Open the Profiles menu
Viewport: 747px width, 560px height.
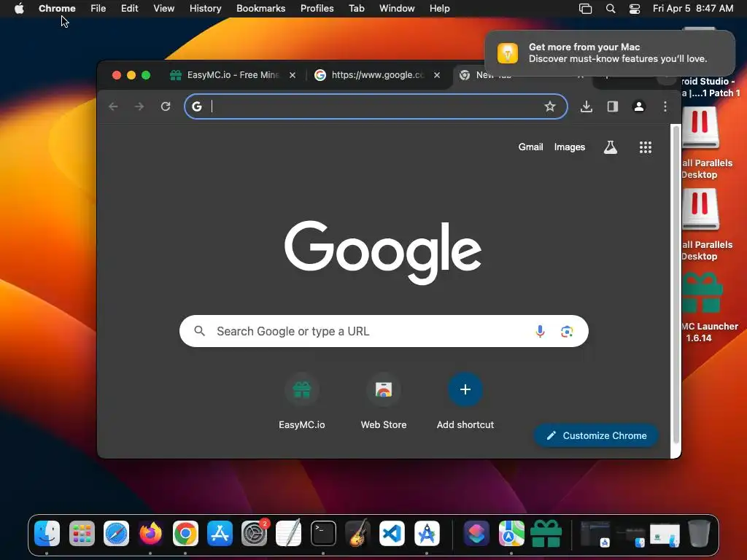coord(317,9)
